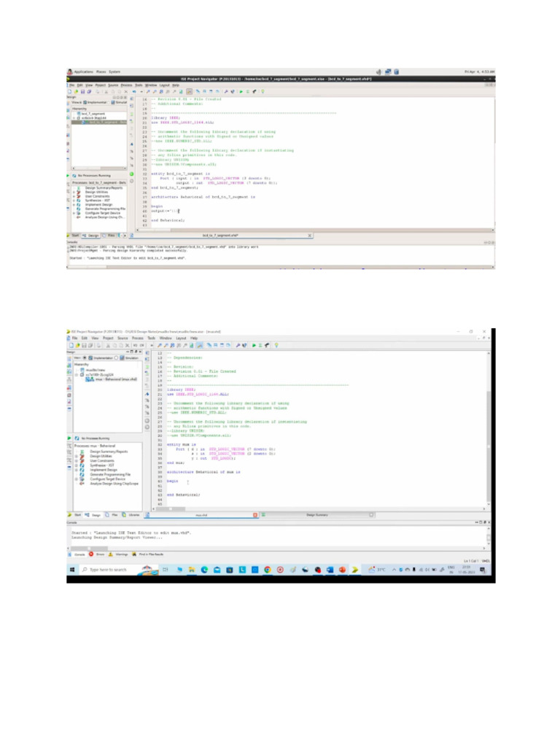
Task: Select mux.vhd editor tab
Action: [201, 515]
